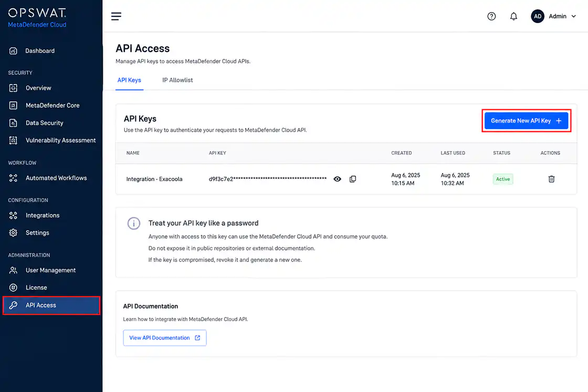Click the Settings gear icon
588x392 pixels.
[x=13, y=232]
